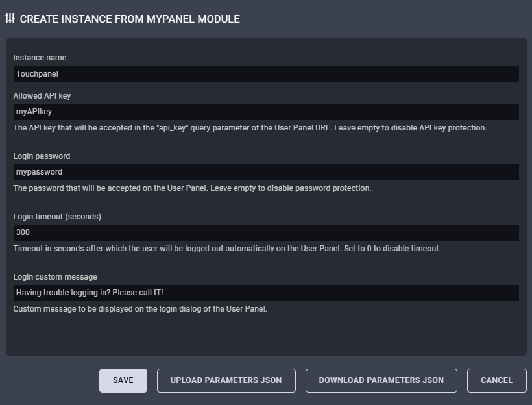This screenshot has height=405, width=532.
Task: Click the Instance name field containing Touchpanel
Action: click(266, 74)
